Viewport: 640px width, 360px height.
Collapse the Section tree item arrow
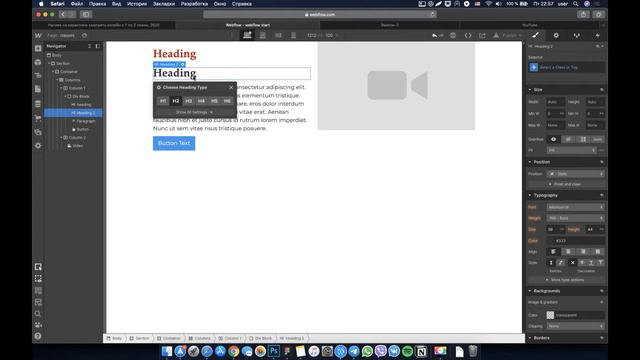(49, 64)
